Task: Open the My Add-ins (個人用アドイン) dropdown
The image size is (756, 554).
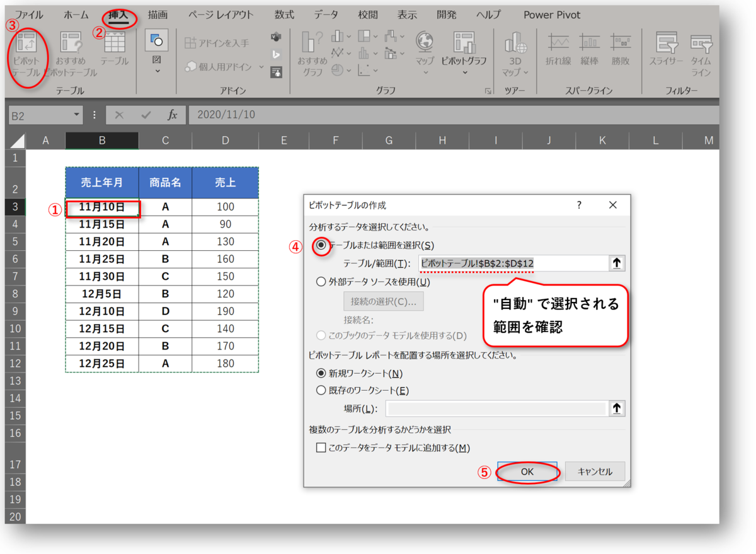Action: (261, 67)
